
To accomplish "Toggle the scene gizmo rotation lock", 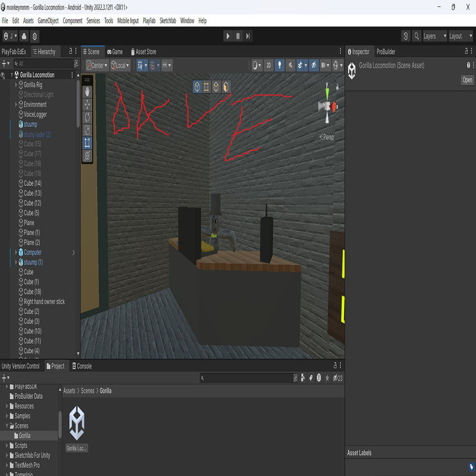I will (x=337, y=87).
